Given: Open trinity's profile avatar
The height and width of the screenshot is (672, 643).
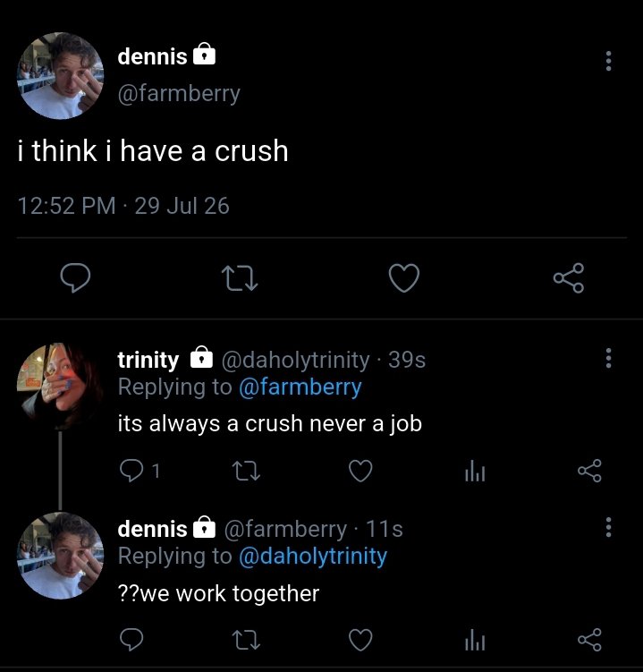Looking at the screenshot, I should coord(60,386).
